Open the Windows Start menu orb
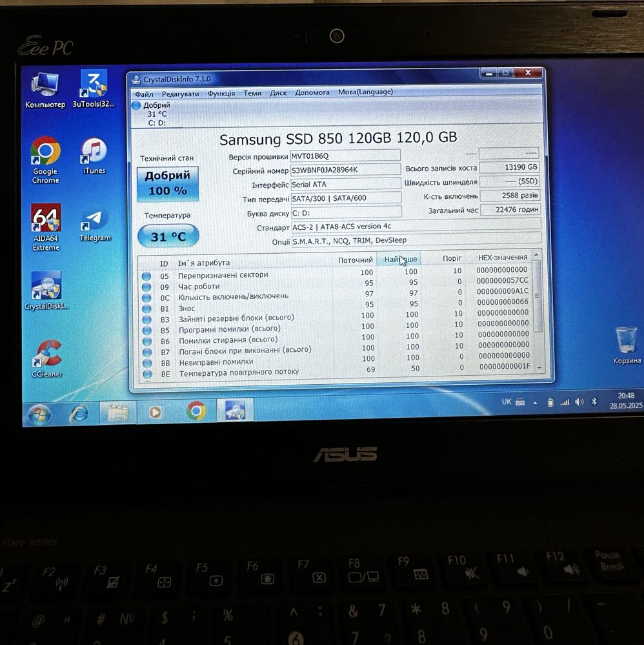This screenshot has width=644, height=645. [39, 414]
